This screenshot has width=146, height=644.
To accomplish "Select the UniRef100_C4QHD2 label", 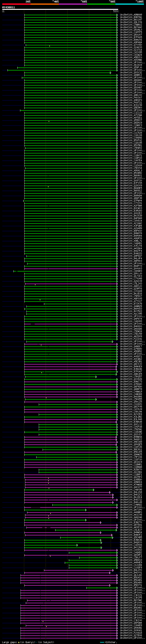I will pos(131,552).
